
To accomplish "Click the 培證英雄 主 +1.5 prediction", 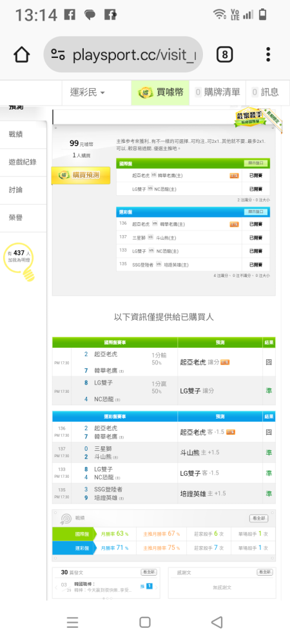I will (203, 493).
